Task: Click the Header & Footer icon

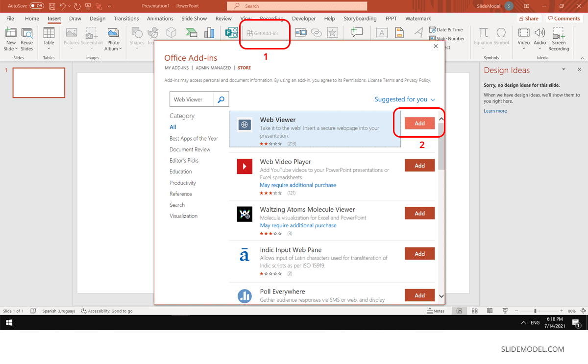Action: (x=399, y=33)
